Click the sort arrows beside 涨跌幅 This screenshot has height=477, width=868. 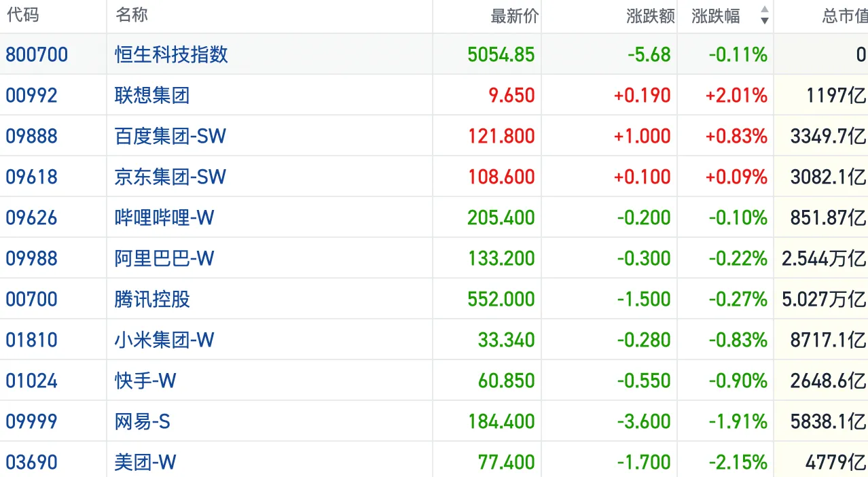coord(764,15)
